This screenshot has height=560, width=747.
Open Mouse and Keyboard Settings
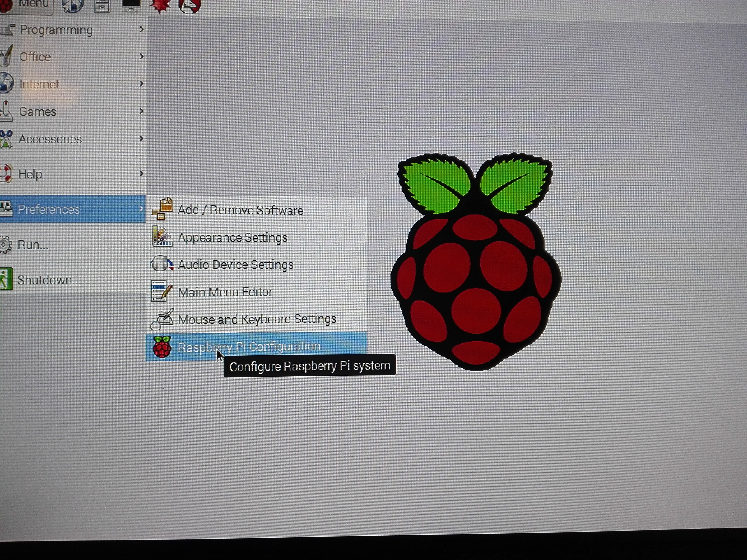pos(257,319)
